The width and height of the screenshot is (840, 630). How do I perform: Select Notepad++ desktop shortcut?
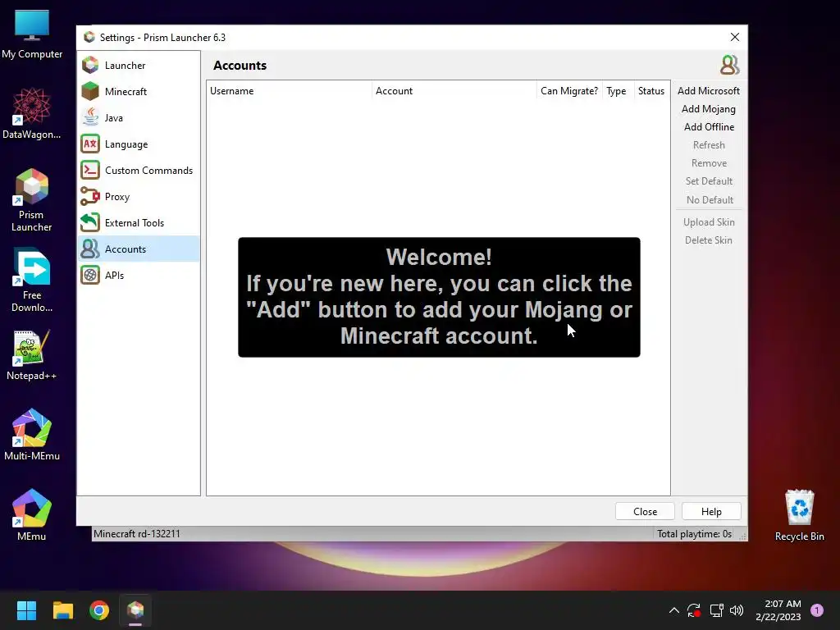coord(32,354)
